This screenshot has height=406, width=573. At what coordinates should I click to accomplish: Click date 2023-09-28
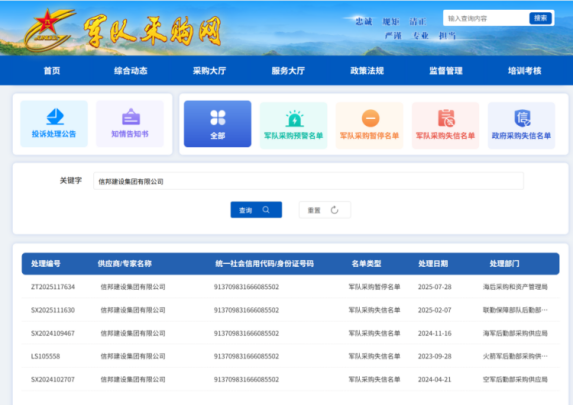click(435, 356)
